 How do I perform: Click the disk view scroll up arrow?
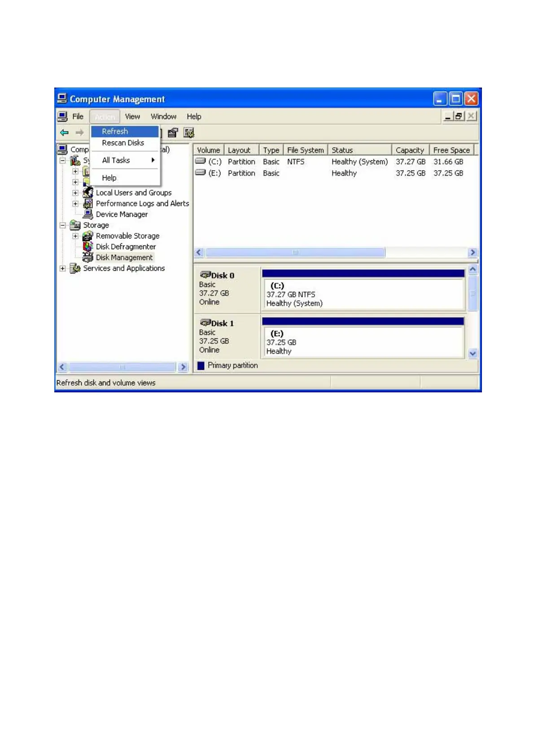[x=473, y=269]
